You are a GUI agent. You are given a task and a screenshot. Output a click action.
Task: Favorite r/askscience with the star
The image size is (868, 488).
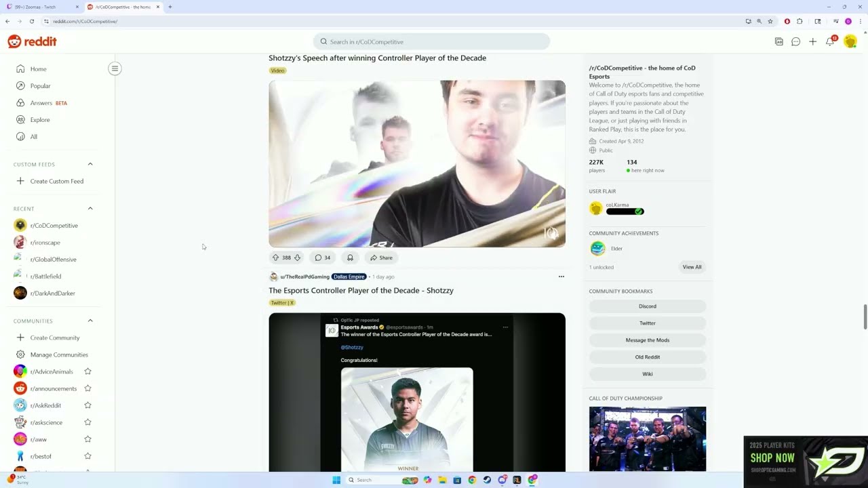[87, 422]
